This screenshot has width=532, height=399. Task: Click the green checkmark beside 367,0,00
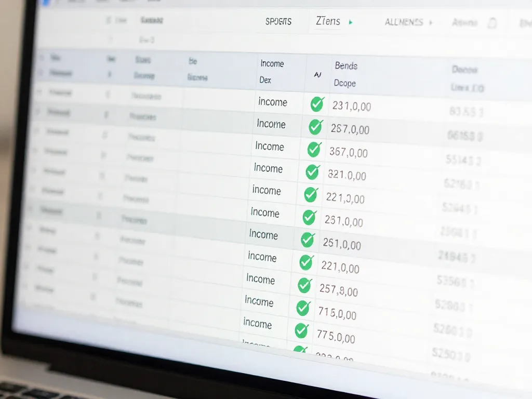[x=314, y=149]
